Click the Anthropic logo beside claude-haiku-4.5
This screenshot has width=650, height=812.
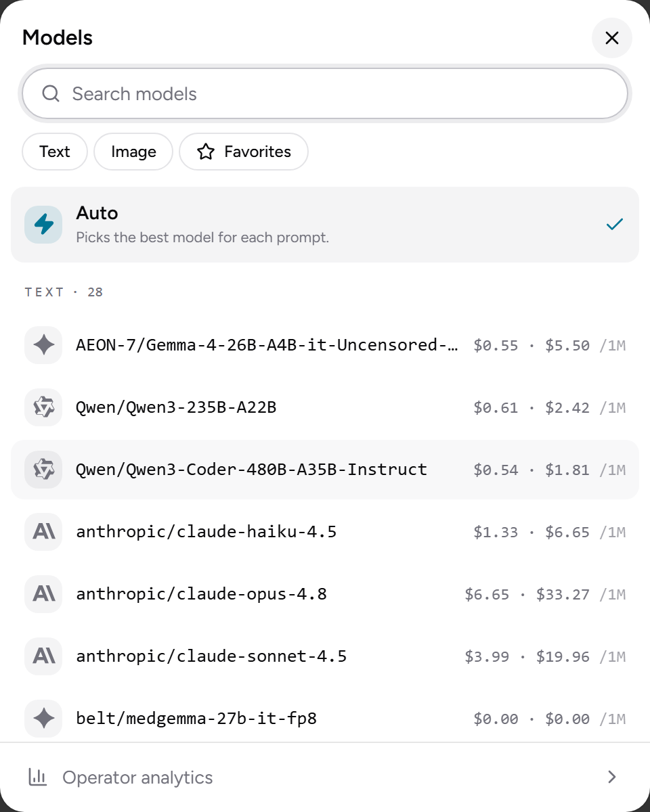click(43, 532)
